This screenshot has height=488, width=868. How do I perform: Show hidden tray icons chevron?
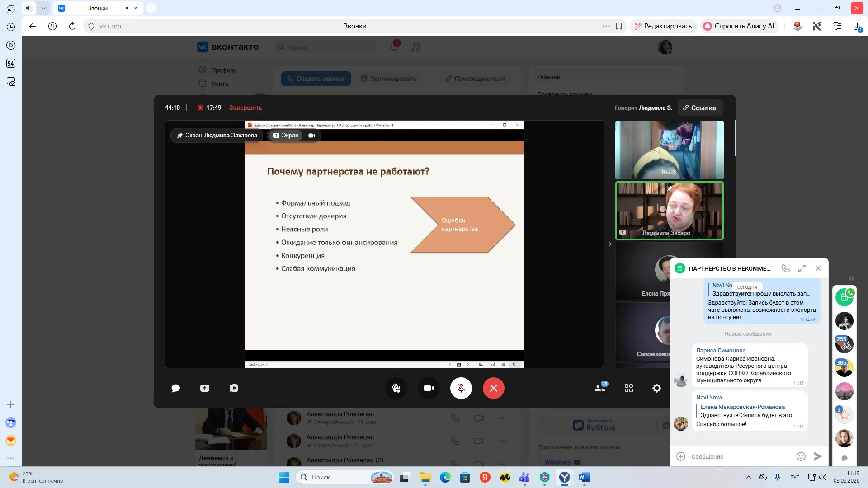pos(749,477)
